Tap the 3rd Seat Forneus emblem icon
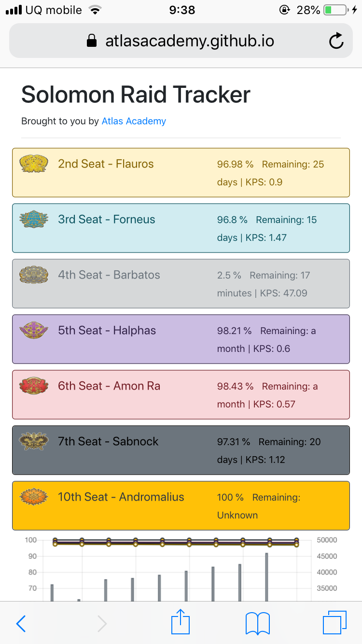The image size is (362, 644). [34, 219]
